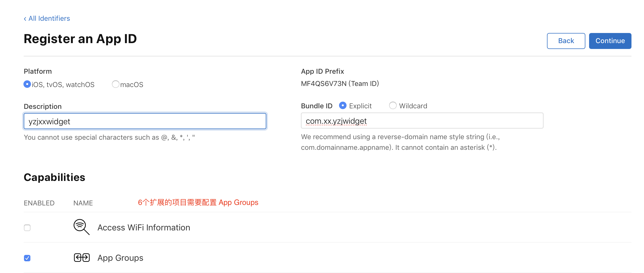Click Continue to proceed with registration
Viewport: 644px width, 273px height.
[x=610, y=41]
